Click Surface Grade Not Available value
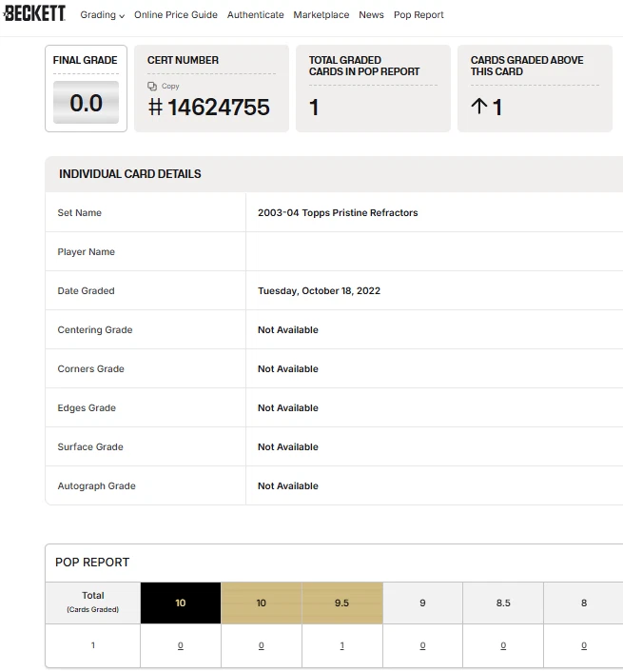 288,447
